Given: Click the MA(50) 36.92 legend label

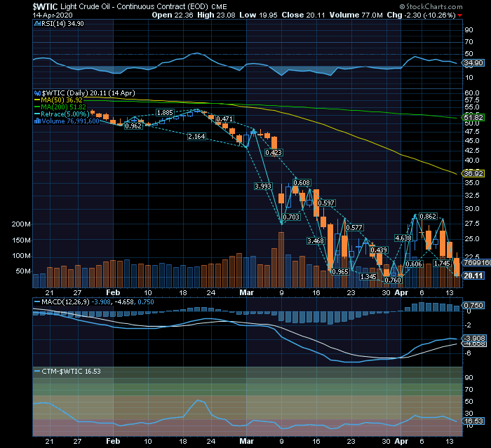Looking at the screenshot, I should pyautogui.click(x=62, y=100).
